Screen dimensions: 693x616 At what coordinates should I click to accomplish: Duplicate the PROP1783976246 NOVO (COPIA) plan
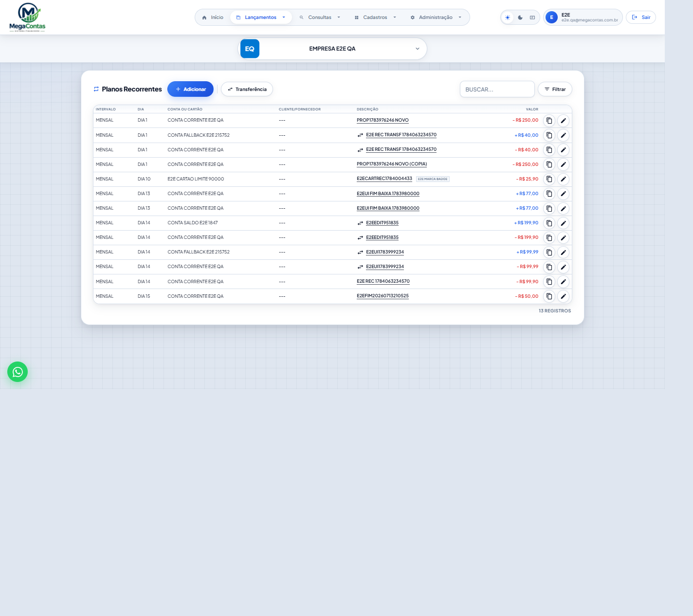coord(549,164)
